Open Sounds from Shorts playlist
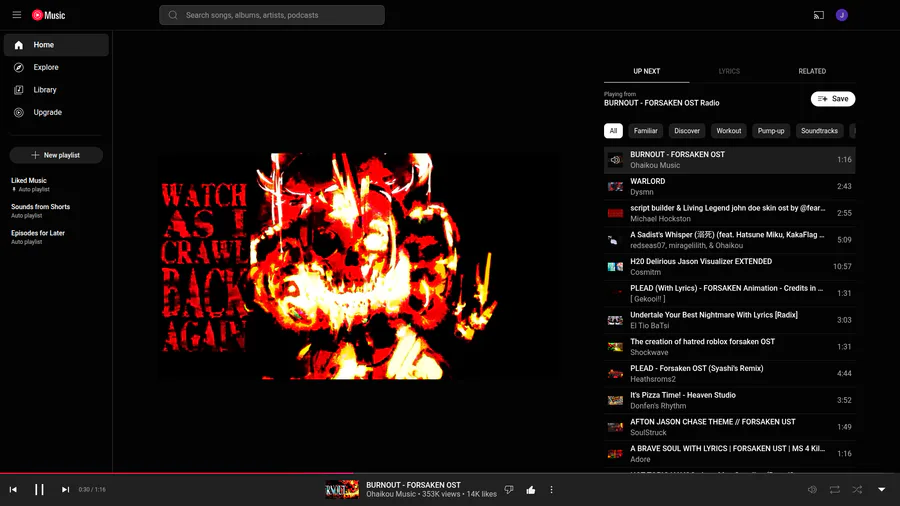This screenshot has width=900, height=506. (x=40, y=207)
